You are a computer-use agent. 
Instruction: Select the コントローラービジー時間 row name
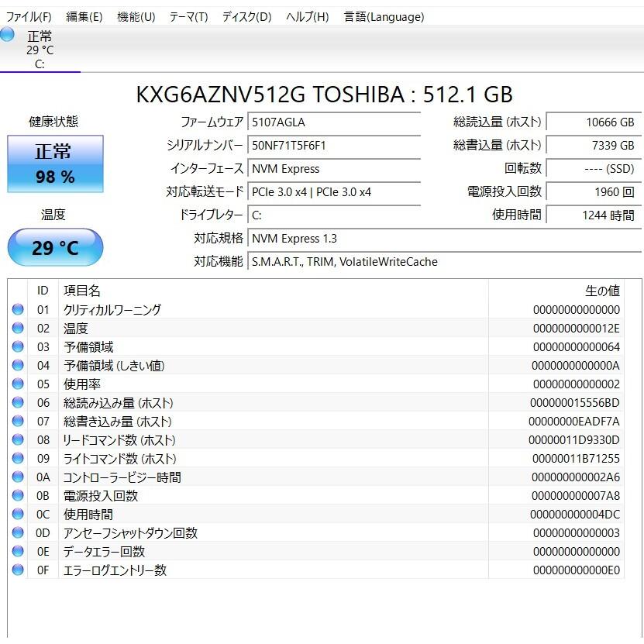(122, 477)
